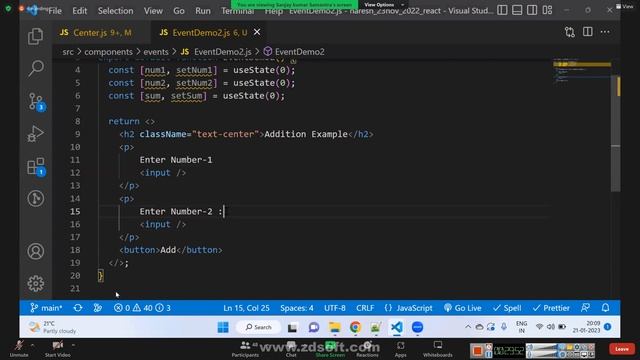The height and width of the screenshot is (360, 640).
Task: Toggle the secondary side bar layout icon
Action: click(x=532, y=10)
